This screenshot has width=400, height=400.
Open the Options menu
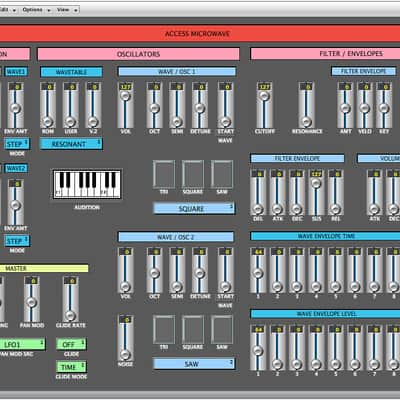pyautogui.click(x=36, y=10)
